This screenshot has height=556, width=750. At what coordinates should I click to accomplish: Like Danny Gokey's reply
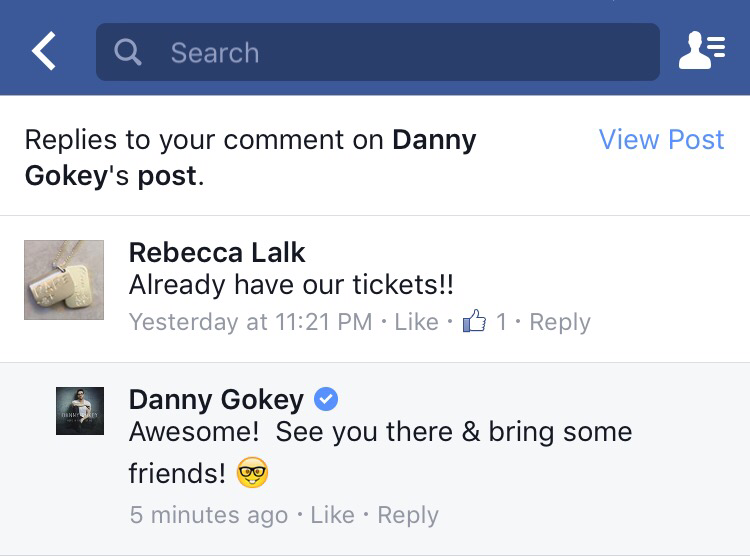(x=332, y=515)
